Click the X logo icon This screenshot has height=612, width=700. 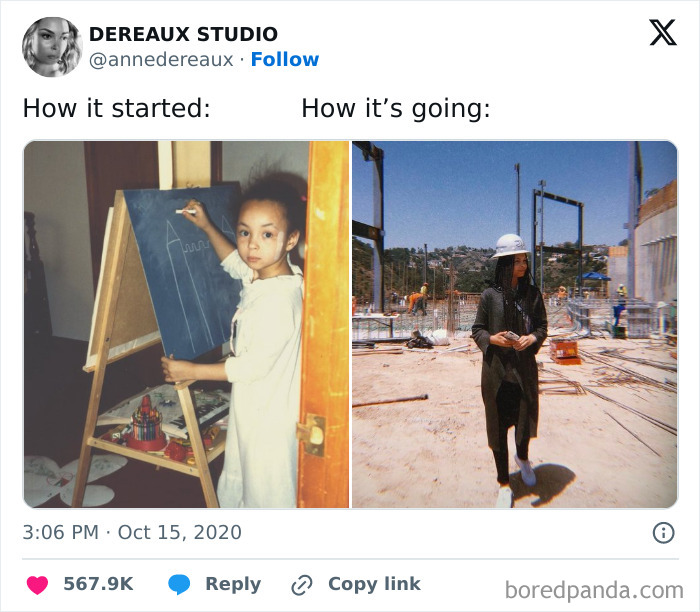click(663, 33)
